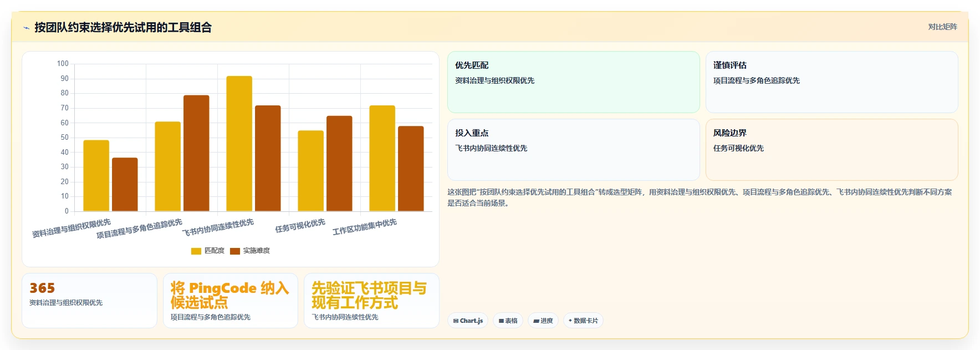This screenshot has width=980, height=350.
Task: Click the panel title 按团队约束选择优先试用的工具组合
Action: pos(123,27)
